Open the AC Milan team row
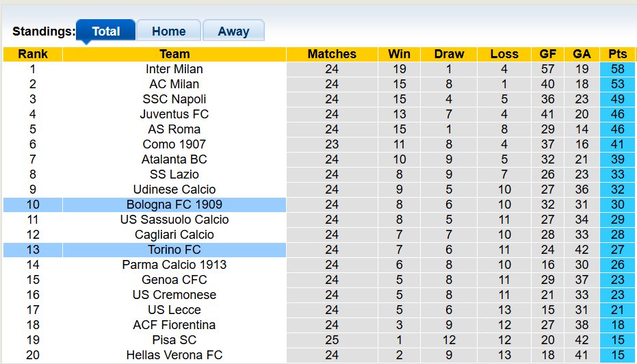637x364 pixels. coord(174,84)
